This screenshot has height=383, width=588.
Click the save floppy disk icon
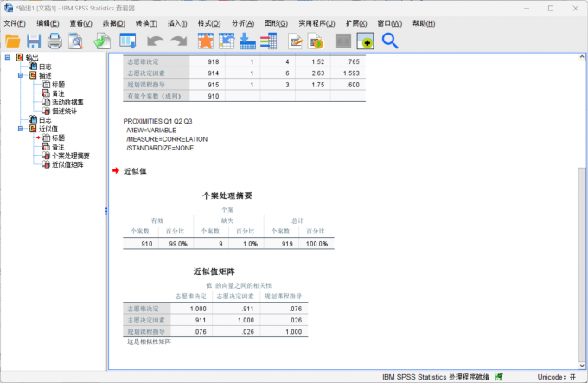click(34, 41)
